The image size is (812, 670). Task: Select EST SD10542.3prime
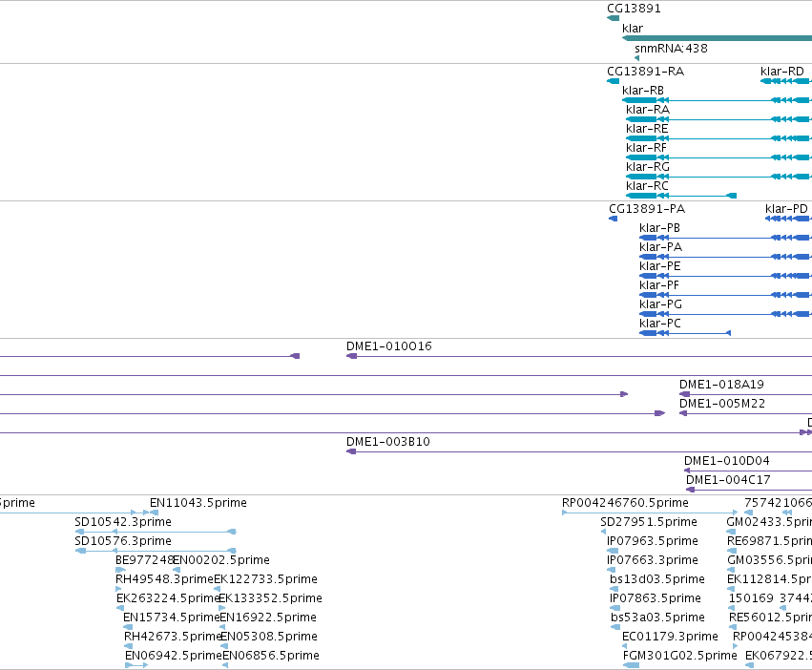pos(123,522)
